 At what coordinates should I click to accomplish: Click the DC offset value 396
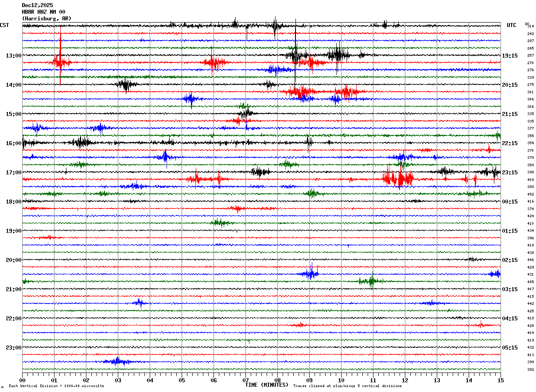click(530, 238)
